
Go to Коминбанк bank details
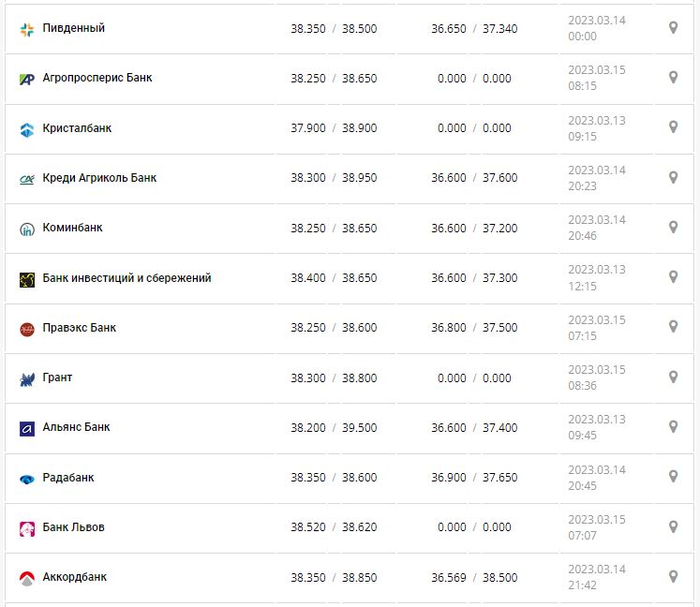(73, 228)
